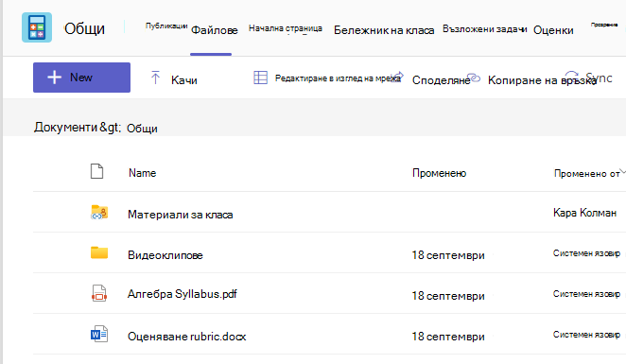This screenshot has height=364, width=626.
Task: Click Кара Колман in modified-by column
Action: coord(585,213)
